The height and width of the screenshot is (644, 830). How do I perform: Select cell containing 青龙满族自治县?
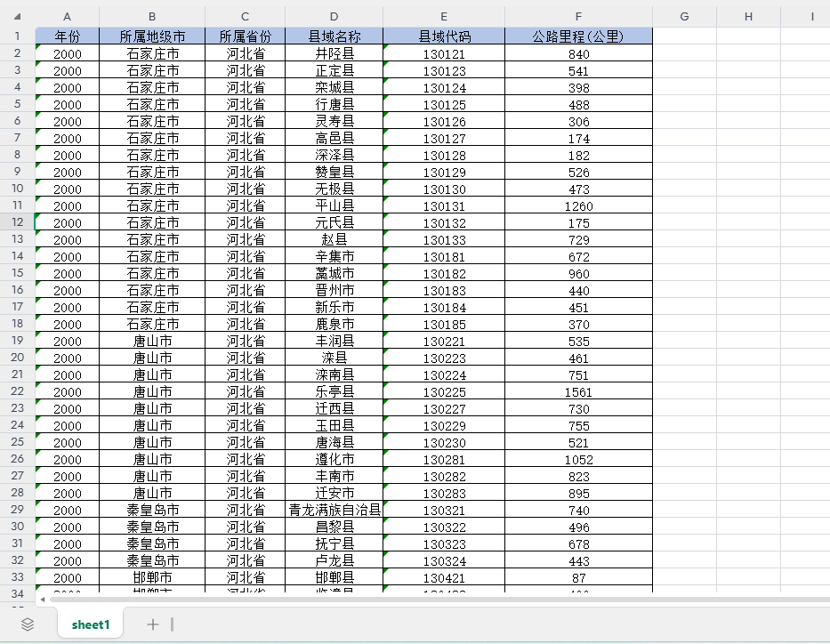pos(334,510)
